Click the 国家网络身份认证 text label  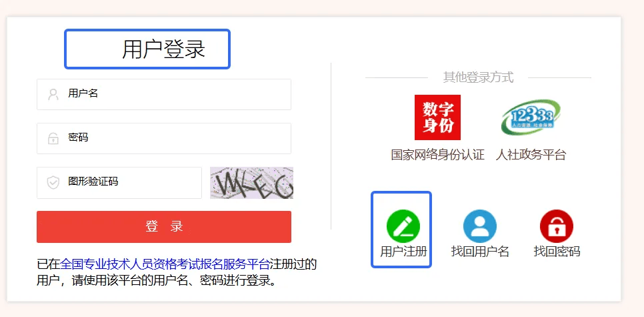[x=438, y=155]
